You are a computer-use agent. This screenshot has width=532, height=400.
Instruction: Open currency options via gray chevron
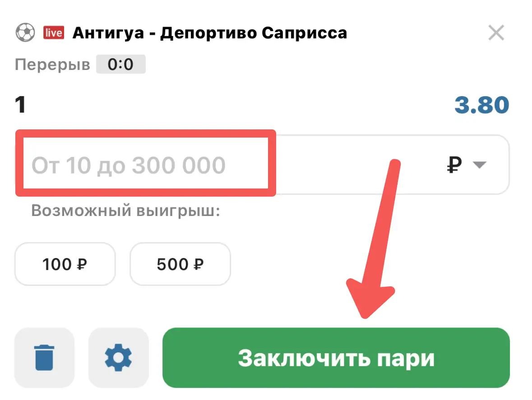pos(480,166)
